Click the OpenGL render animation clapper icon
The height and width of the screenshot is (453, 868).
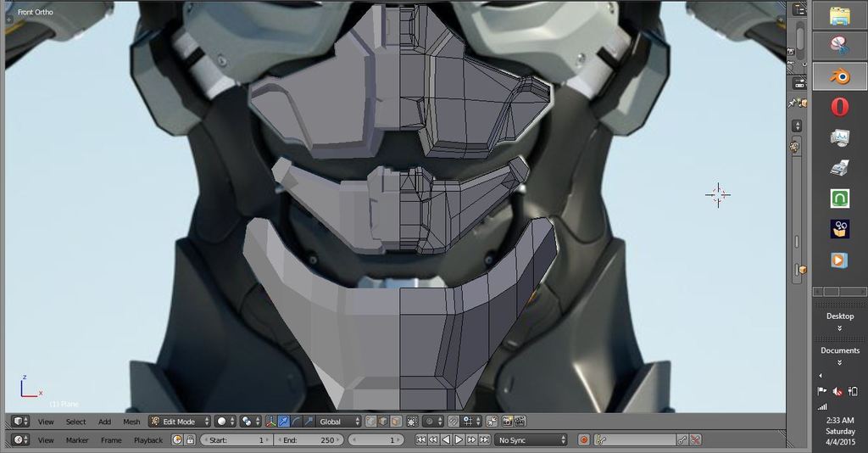coord(520,422)
